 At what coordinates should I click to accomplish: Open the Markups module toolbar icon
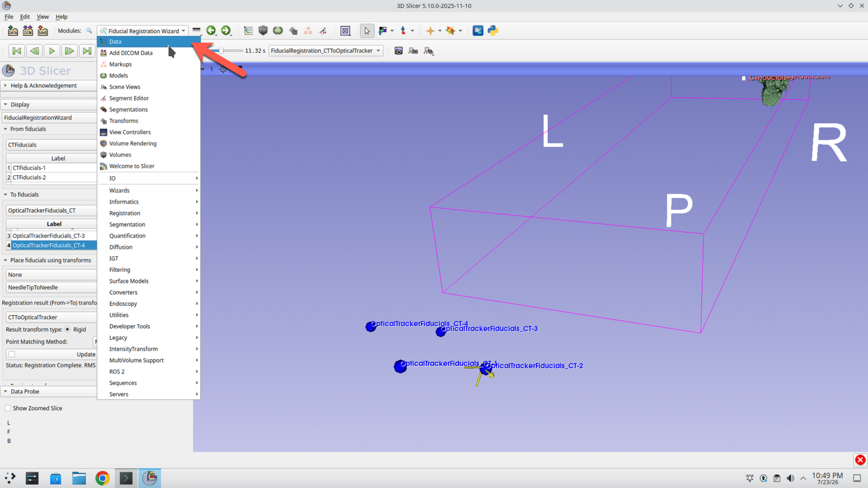[x=308, y=31]
